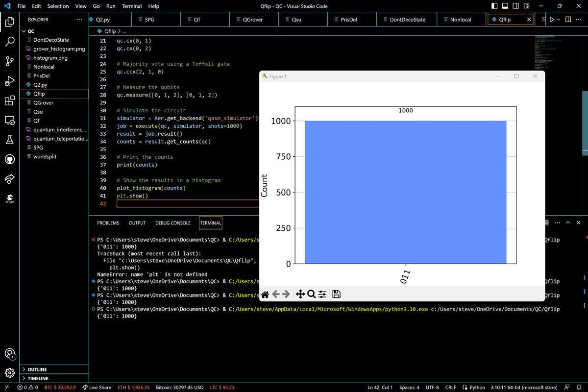This screenshot has width=588, height=392.
Task: Open the Terminal menu
Action: pos(131,6)
